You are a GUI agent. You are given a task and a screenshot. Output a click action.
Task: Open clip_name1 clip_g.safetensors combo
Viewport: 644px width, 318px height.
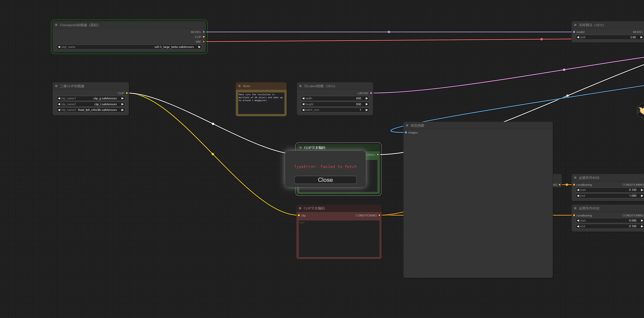(x=90, y=98)
